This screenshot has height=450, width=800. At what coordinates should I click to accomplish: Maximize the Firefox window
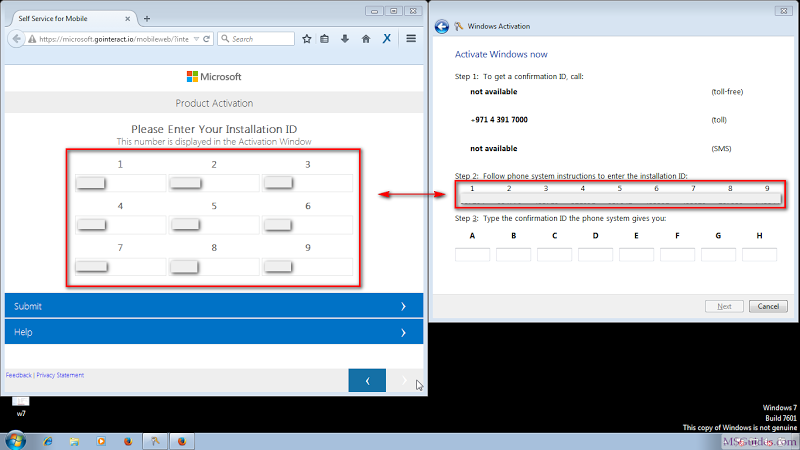(x=393, y=11)
